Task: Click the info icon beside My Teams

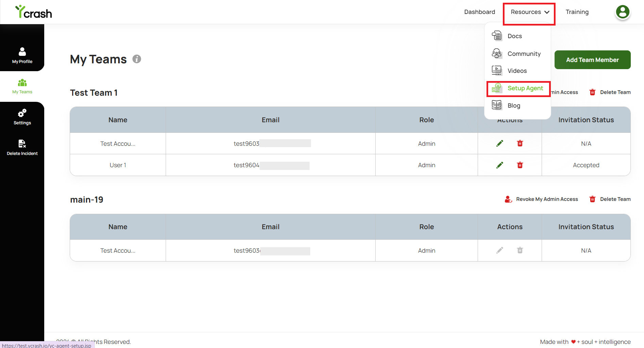Action: [137, 59]
